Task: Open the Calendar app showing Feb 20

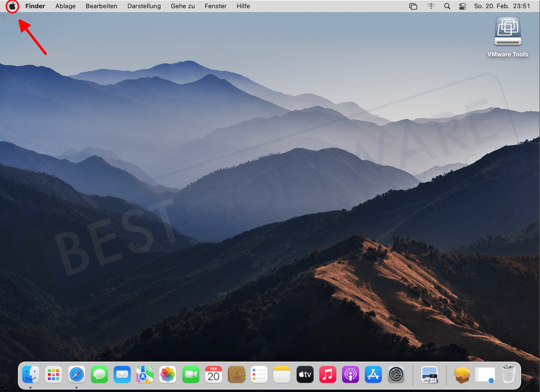Action: tap(213, 375)
